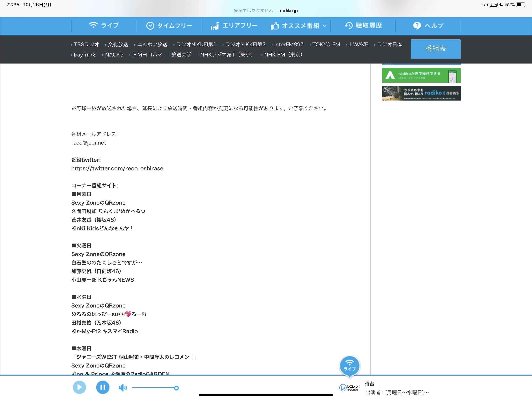Click the 待合 now-playing program title

(370, 384)
